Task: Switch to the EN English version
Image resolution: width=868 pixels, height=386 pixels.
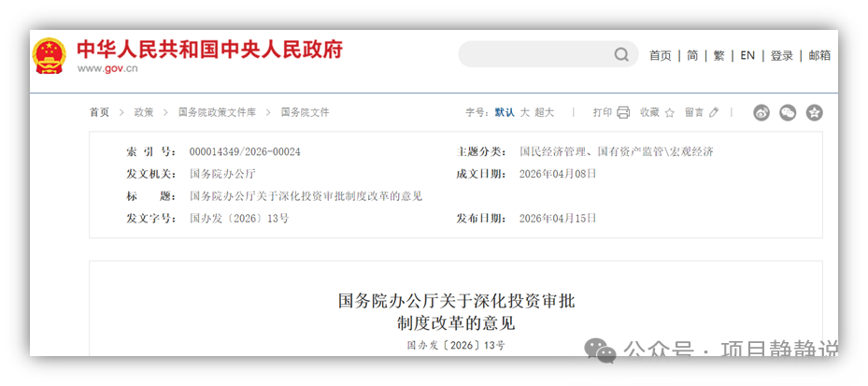Action: click(x=747, y=55)
